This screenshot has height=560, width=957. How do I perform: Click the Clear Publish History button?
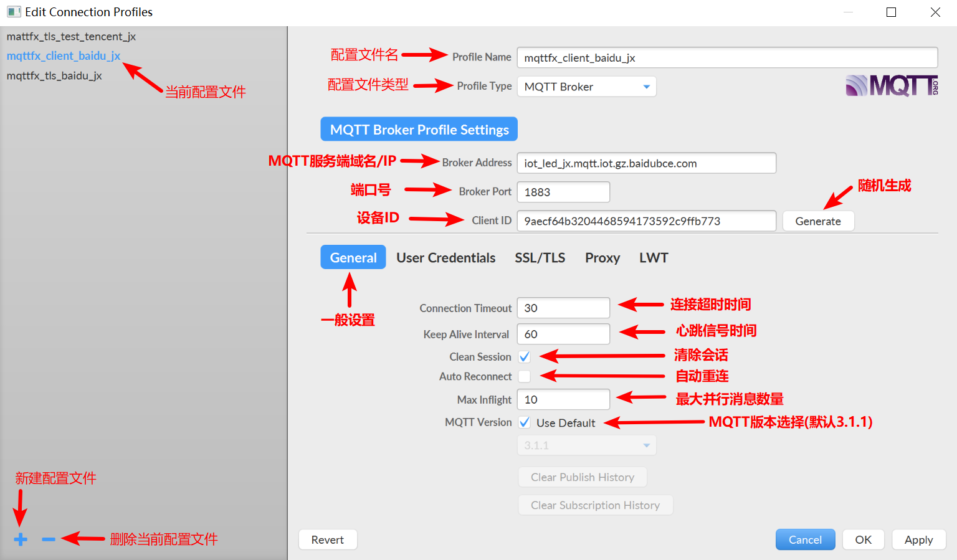tap(582, 477)
